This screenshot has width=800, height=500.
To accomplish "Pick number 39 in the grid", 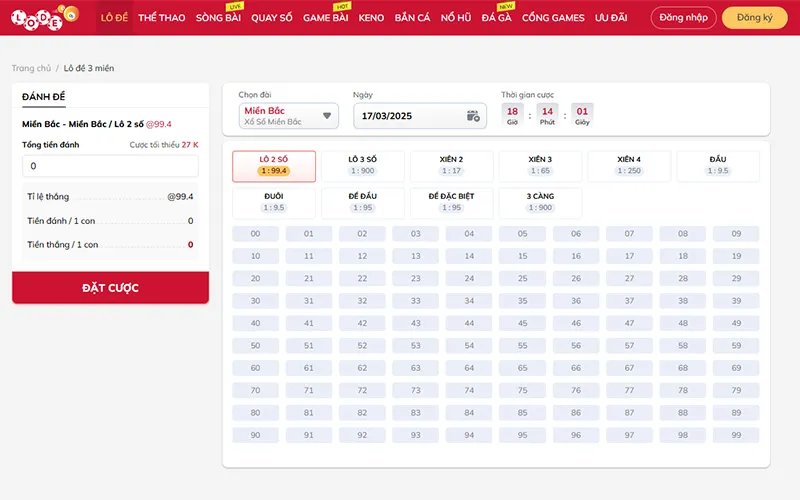I will [736, 301].
